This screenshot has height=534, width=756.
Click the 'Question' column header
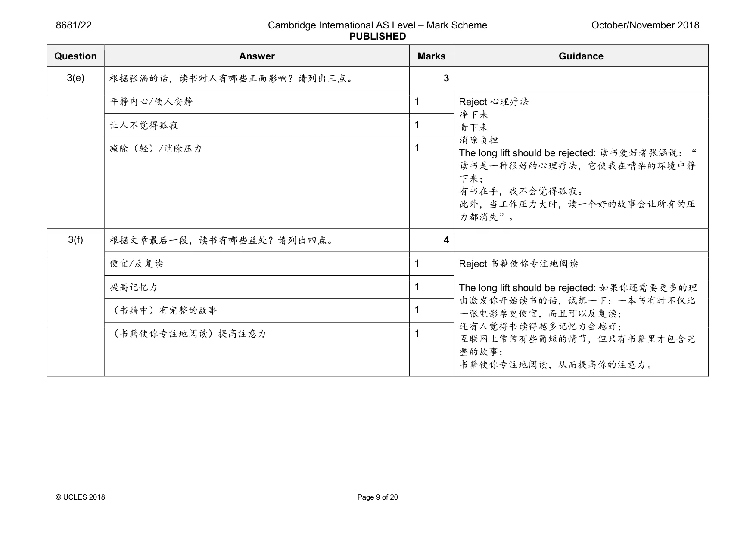75,56
